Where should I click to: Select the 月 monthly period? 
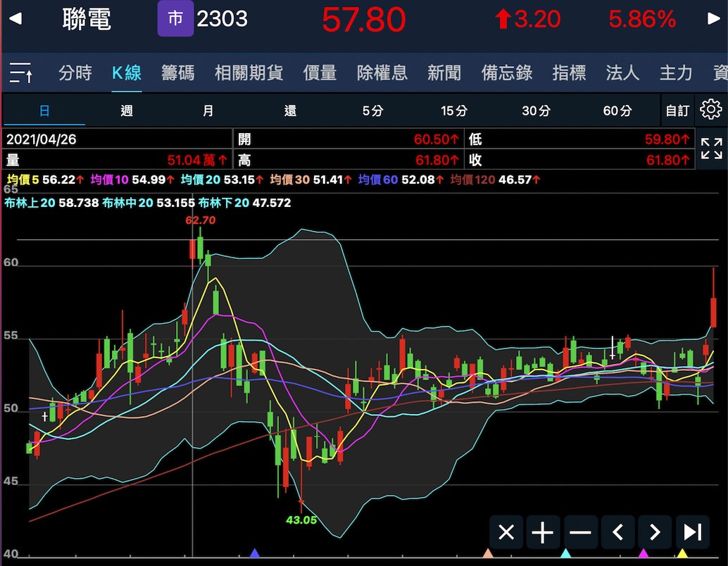tap(208, 111)
